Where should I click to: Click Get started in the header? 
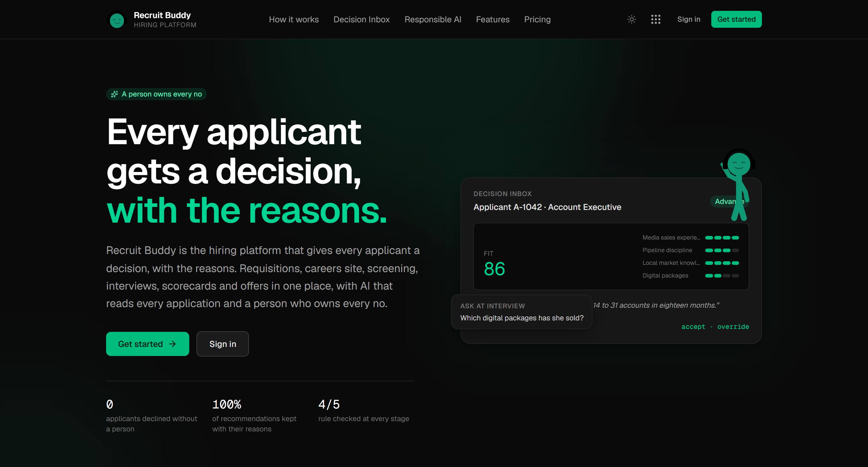(x=736, y=19)
